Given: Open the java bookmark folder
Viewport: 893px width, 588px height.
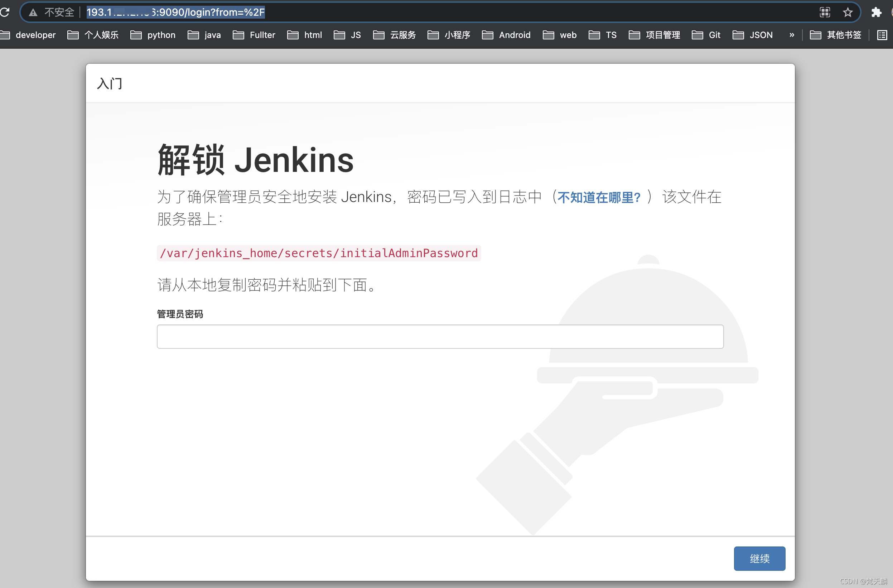Looking at the screenshot, I should point(204,35).
